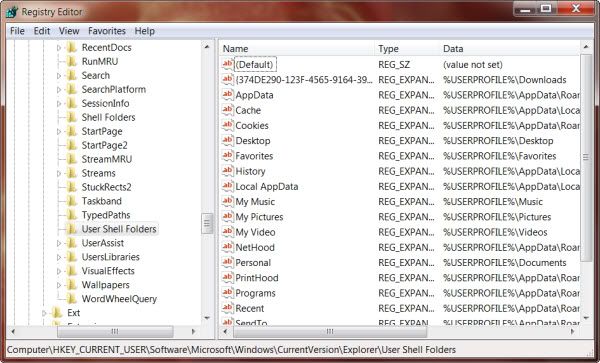Viewport: 600px width, 363px height.
Task: Click the %USERPROFILE%\Documents data cell
Action: pos(505,262)
